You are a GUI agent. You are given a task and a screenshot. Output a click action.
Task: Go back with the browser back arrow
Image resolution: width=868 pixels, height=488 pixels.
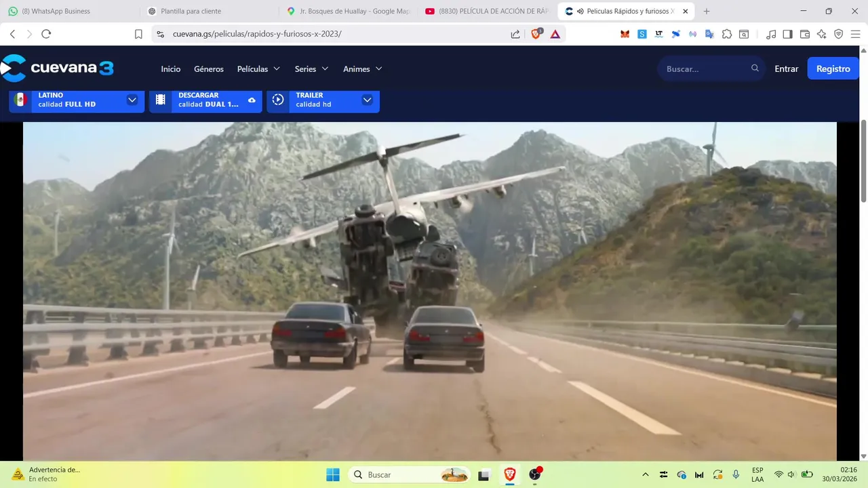(12, 34)
